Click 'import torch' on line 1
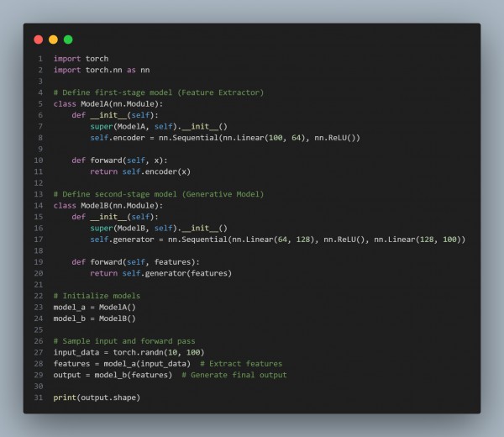 tap(81, 59)
